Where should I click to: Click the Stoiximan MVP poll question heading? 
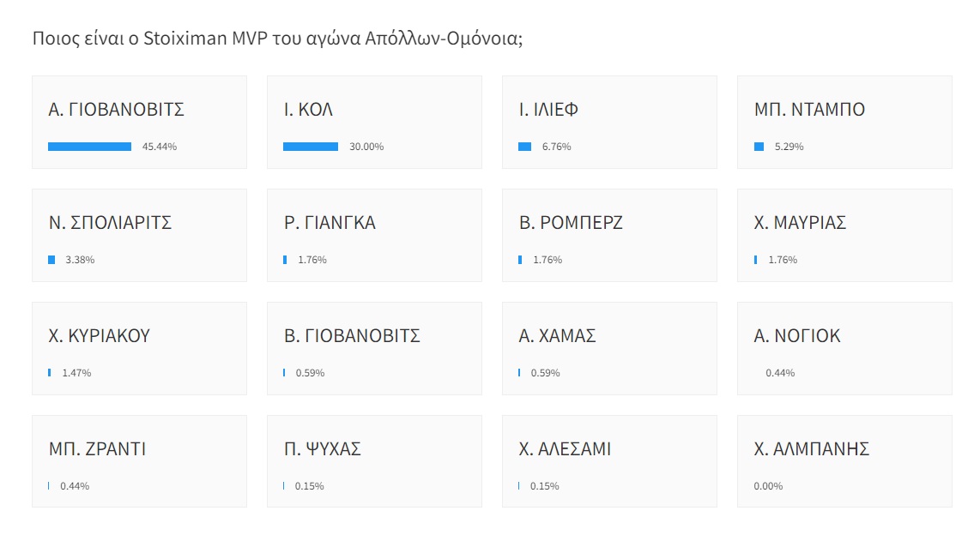tap(277, 39)
